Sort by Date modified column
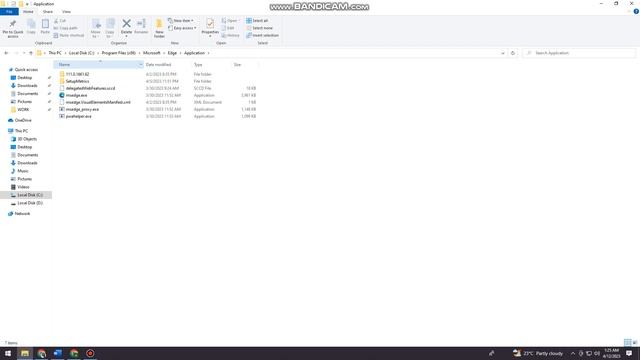This screenshot has height=360, width=640. coord(158,64)
